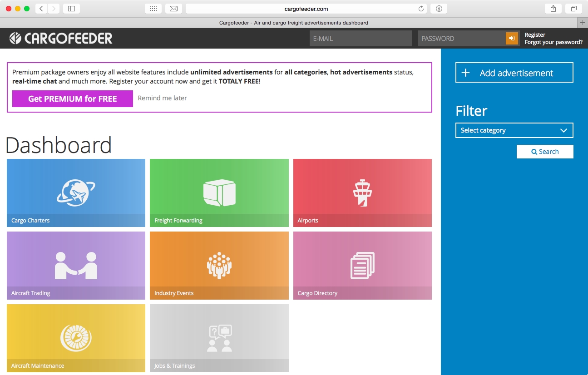Focus the E-MAIL input field
Screen dimensions: 588x375
tap(361, 39)
